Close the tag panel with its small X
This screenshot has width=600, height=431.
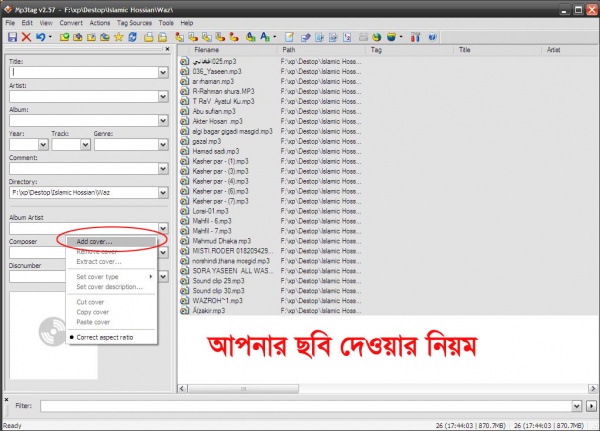(x=167, y=49)
